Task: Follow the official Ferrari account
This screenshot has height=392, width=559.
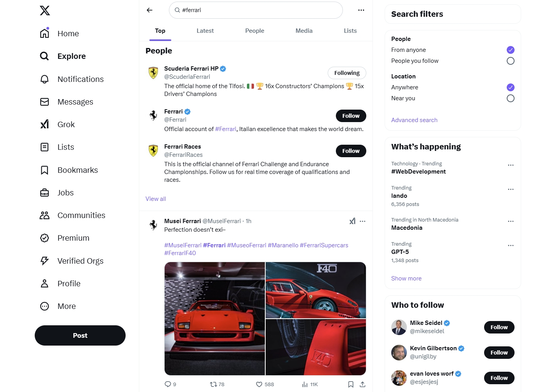Action: 350,115
